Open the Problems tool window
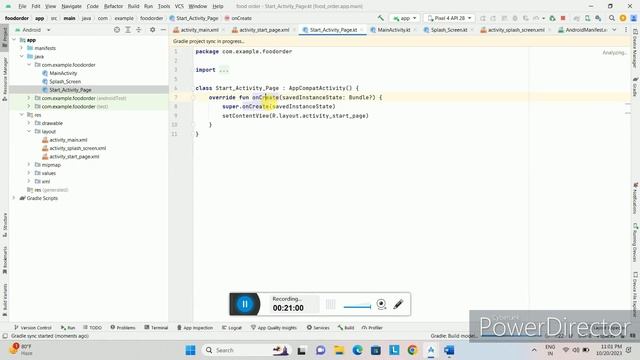 pos(123,328)
